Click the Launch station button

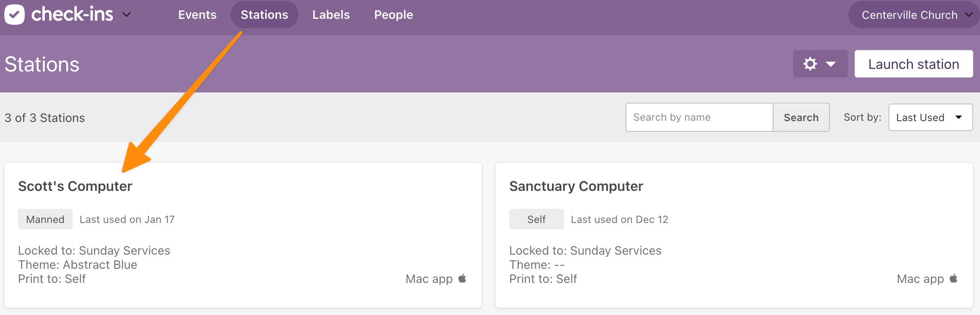pyautogui.click(x=914, y=64)
